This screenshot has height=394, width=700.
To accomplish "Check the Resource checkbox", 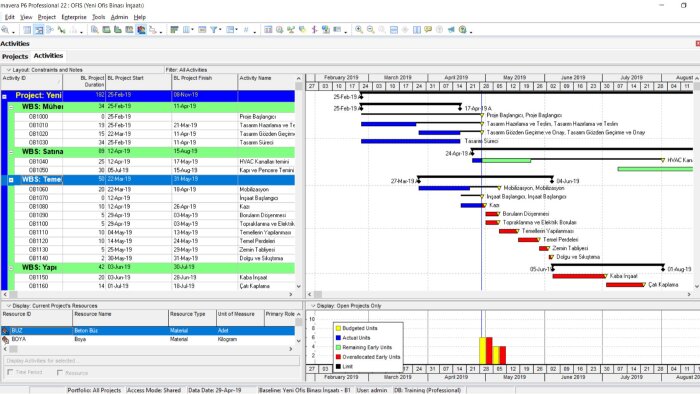I will point(60,373).
